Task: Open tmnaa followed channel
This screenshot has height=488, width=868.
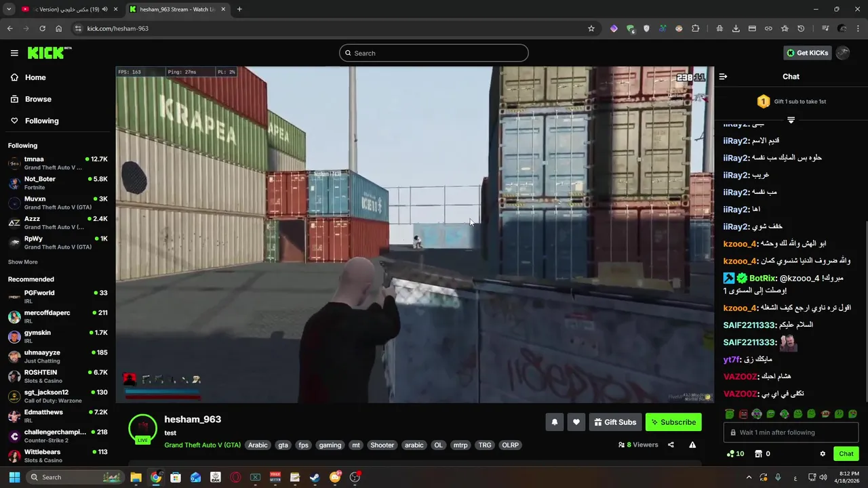Action: coord(58,163)
